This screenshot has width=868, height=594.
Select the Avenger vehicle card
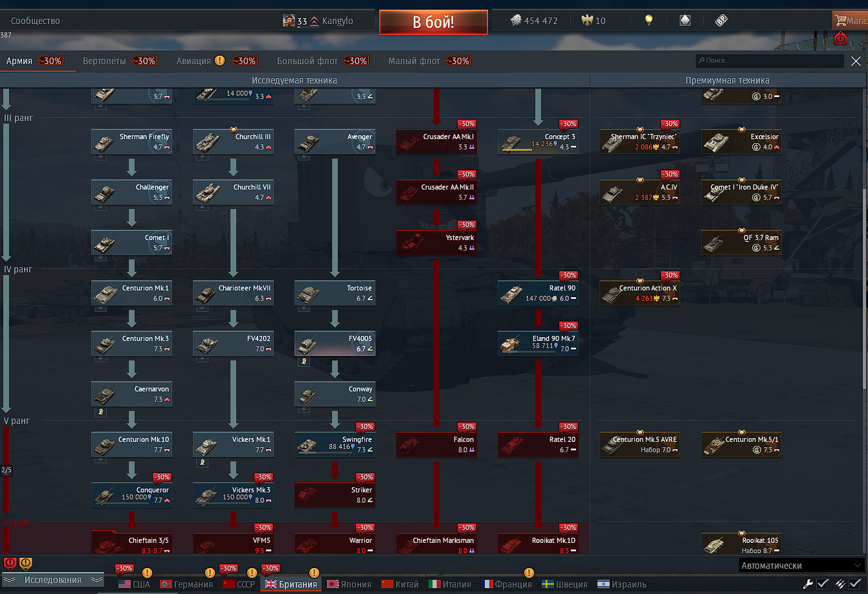pyautogui.click(x=335, y=142)
